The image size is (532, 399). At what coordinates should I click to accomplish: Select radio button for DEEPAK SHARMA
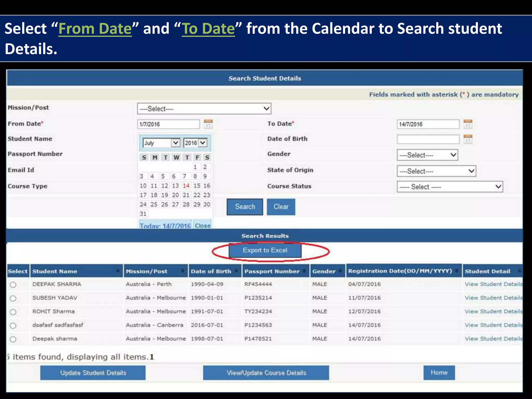[13, 285]
